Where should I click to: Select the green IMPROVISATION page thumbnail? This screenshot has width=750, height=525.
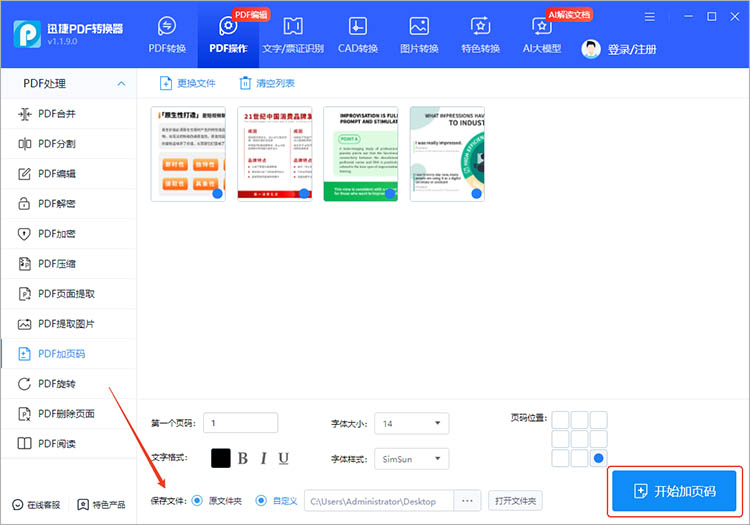click(x=361, y=153)
